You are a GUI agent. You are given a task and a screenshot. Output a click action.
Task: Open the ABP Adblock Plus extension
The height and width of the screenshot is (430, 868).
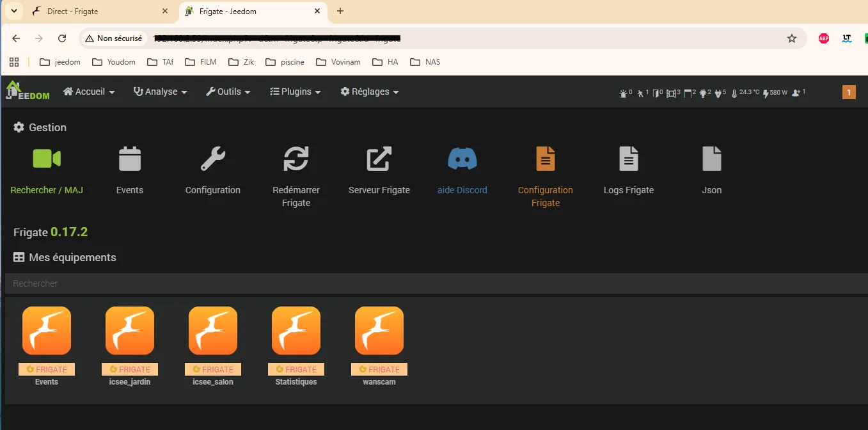tap(824, 38)
